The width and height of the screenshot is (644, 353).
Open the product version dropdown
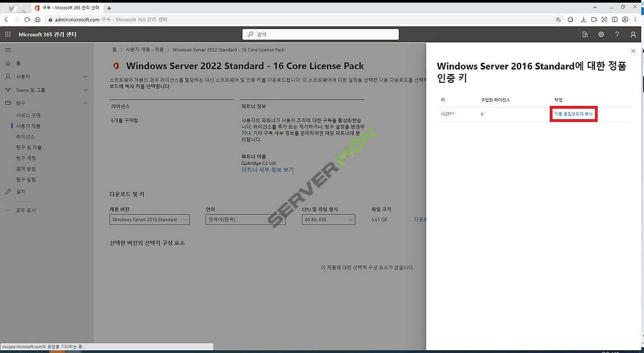click(149, 220)
